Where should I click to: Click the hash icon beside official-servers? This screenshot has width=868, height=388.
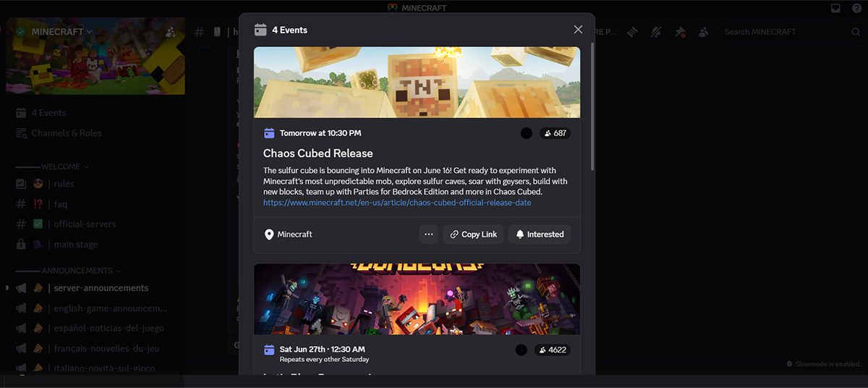[x=21, y=224]
